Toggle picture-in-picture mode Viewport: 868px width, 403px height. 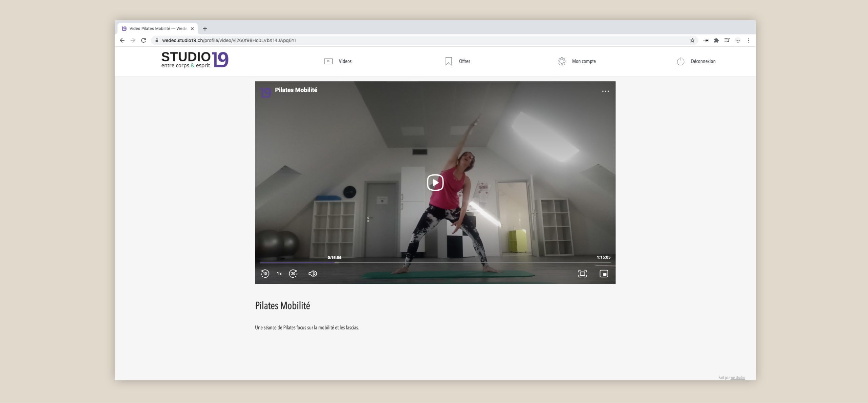coord(604,274)
